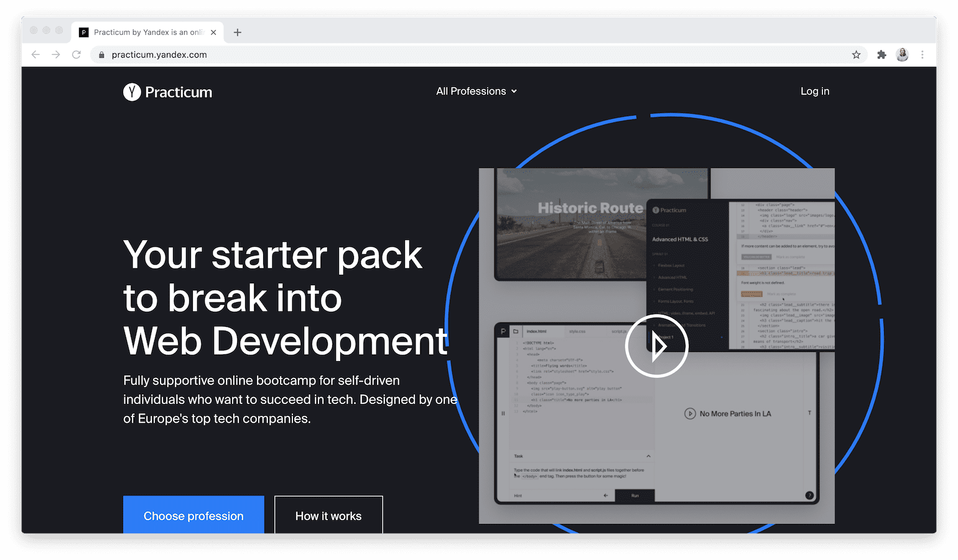
Task: Go back using the browser arrow
Action: click(x=35, y=55)
